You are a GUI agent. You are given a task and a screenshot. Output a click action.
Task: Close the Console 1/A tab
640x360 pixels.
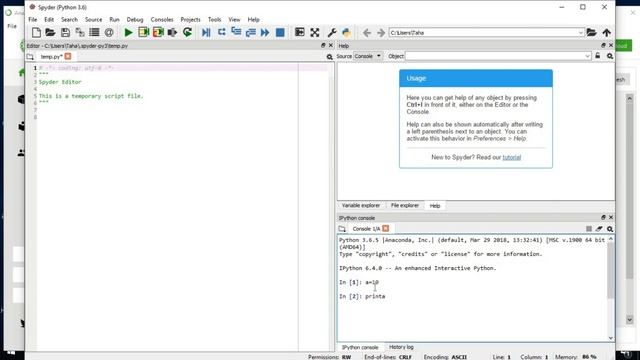[x=386, y=229]
